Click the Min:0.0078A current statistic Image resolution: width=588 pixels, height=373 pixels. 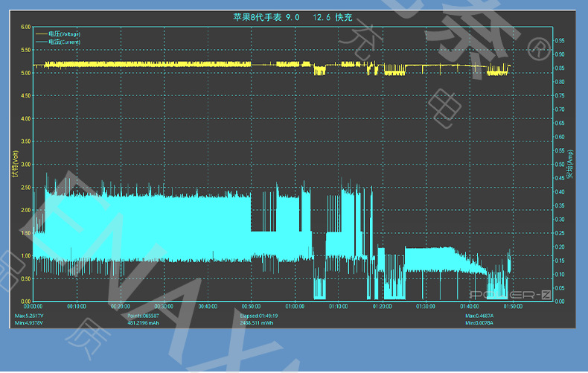[479, 322]
